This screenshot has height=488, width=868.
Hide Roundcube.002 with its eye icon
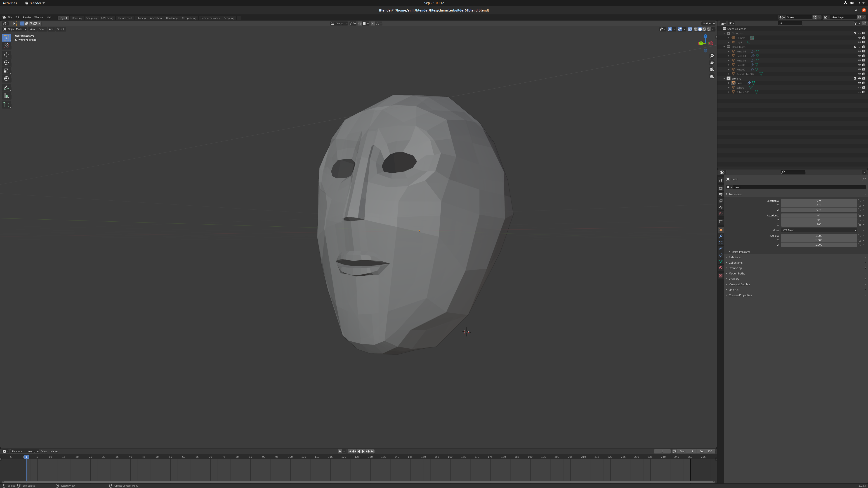(x=859, y=74)
